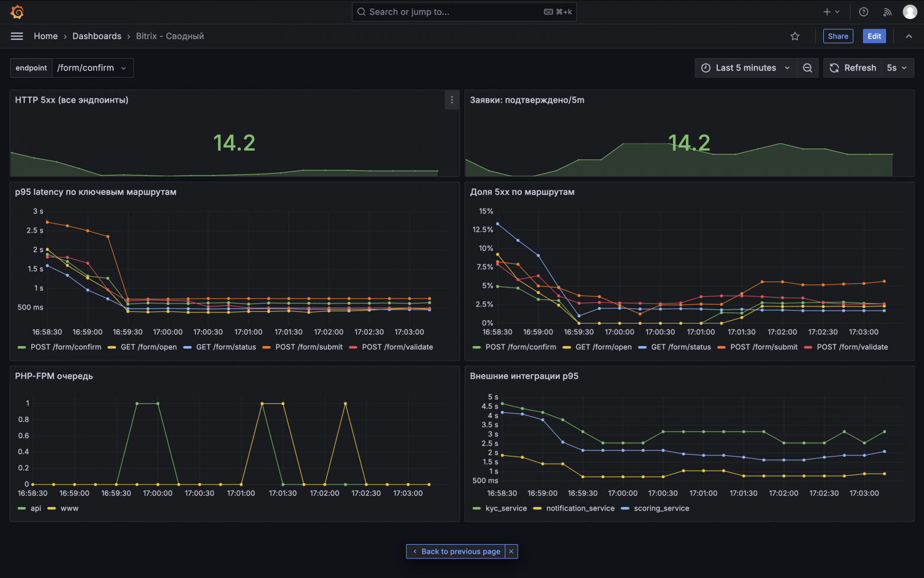Open the main hamburger menu

pos(17,36)
